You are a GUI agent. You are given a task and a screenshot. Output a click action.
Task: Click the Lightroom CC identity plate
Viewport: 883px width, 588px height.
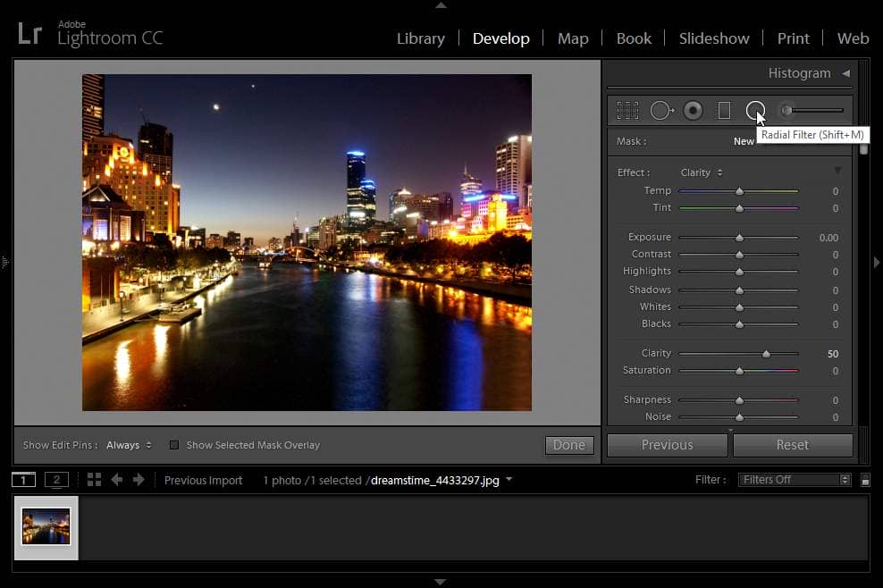[x=90, y=34]
